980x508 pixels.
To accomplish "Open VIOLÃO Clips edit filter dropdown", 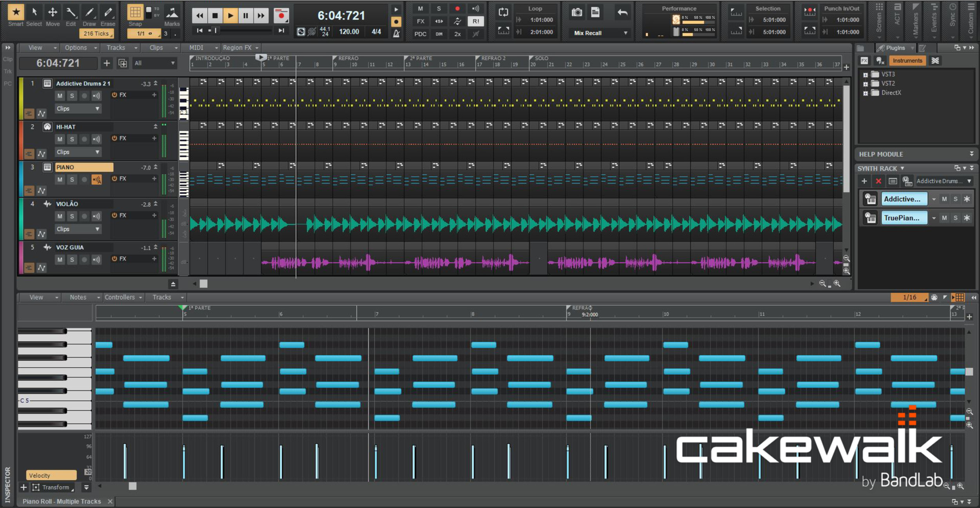I will (78, 229).
